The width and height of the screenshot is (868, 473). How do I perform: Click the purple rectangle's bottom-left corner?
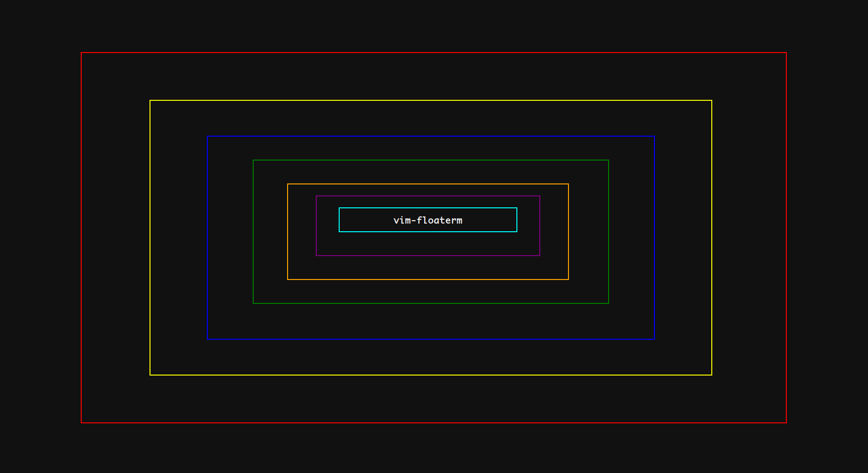point(316,255)
